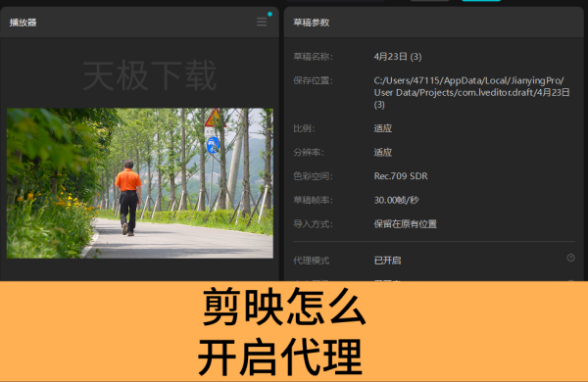Image resolution: width=588 pixels, height=382 pixels.
Task: Click the 草稿名称 label
Action: point(313,57)
